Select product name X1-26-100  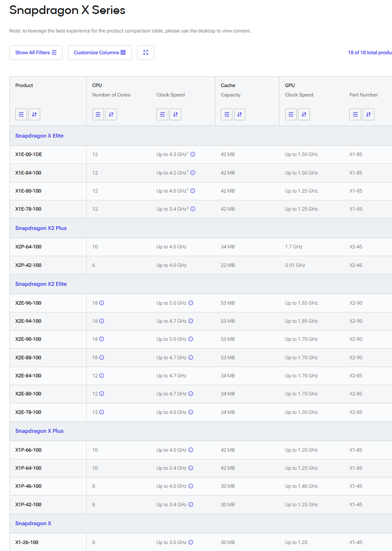[x=27, y=542]
